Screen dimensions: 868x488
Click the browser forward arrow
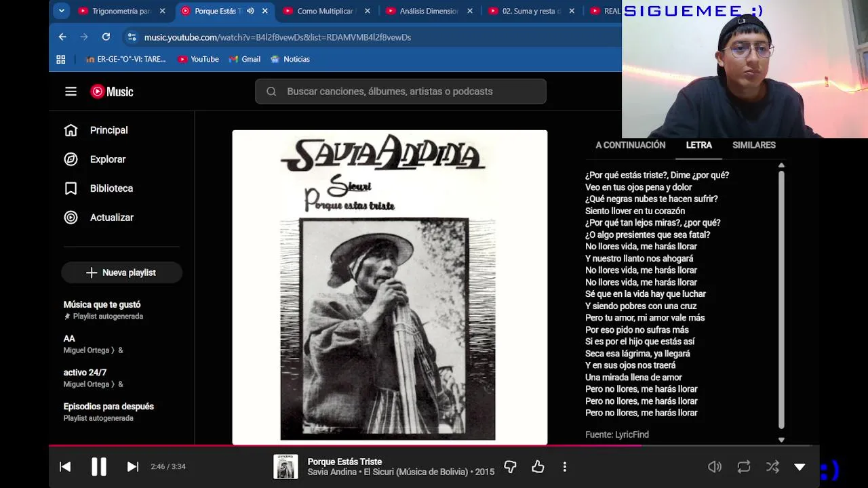(84, 37)
